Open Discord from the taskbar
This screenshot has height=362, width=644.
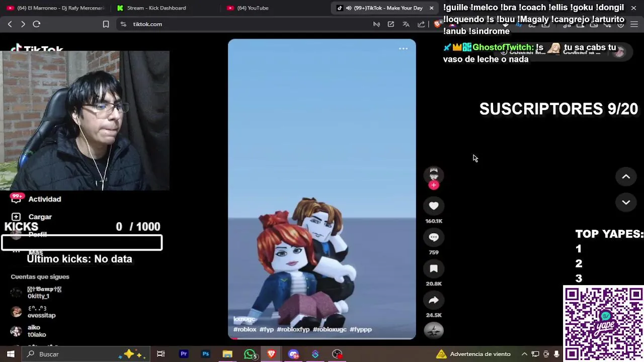click(x=293, y=354)
